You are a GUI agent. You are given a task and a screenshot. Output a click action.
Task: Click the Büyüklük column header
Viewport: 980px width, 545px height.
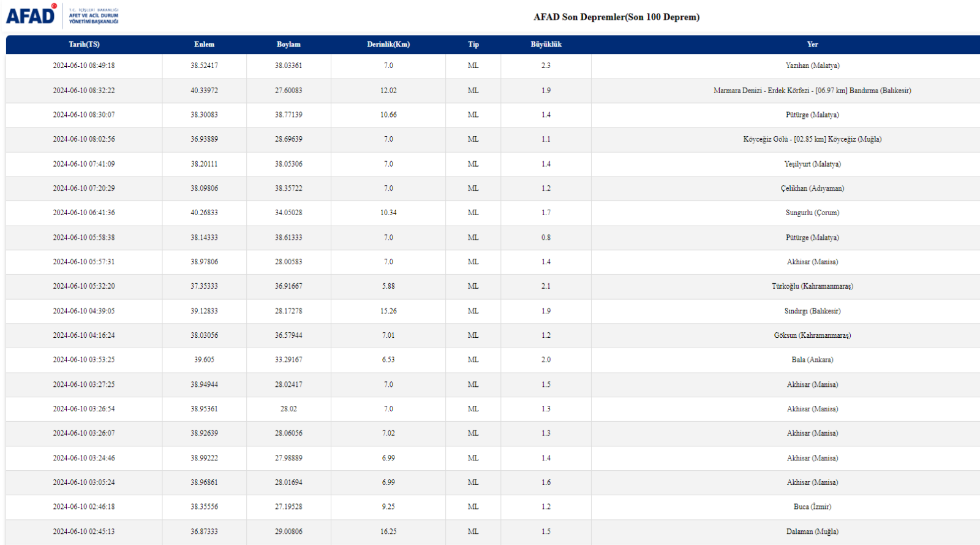(x=546, y=44)
